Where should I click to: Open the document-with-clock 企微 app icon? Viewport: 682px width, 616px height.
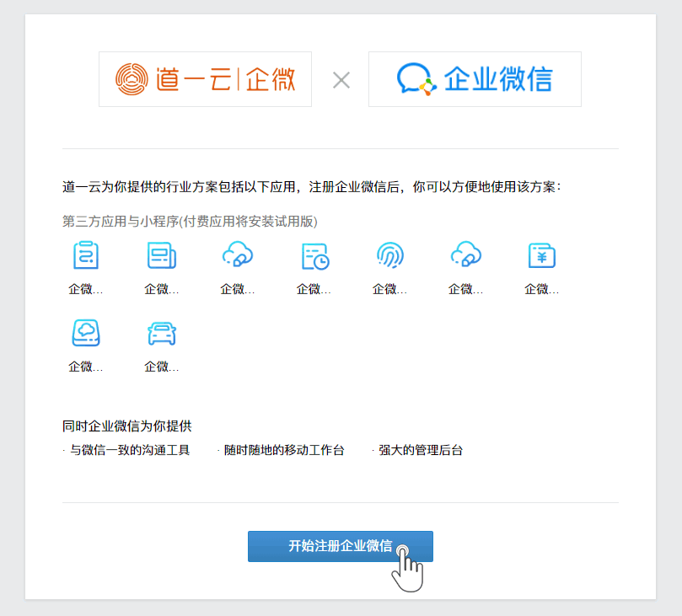(x=313, y=255)
